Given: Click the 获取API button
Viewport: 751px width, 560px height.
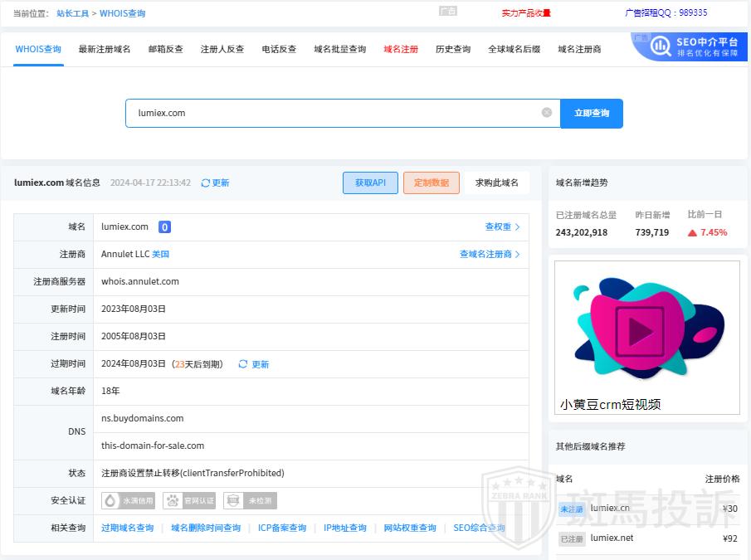Looking at the screenshot, I should click(x=370, y=183).
